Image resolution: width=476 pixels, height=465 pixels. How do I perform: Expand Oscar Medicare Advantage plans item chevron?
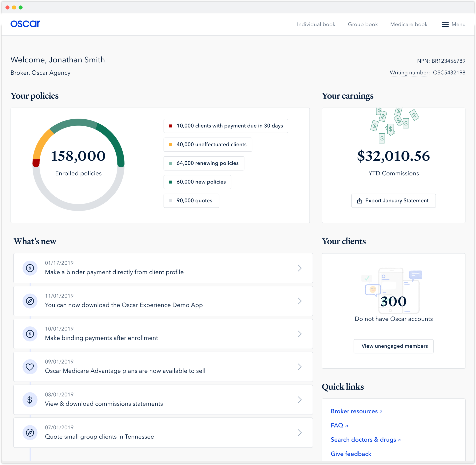coord(299,367)
